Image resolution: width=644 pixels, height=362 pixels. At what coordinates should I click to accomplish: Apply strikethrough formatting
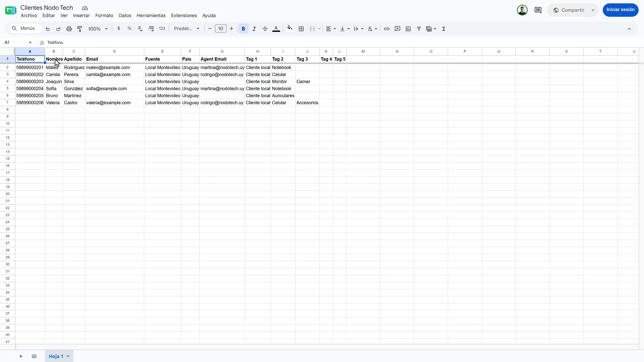[265, 29]
